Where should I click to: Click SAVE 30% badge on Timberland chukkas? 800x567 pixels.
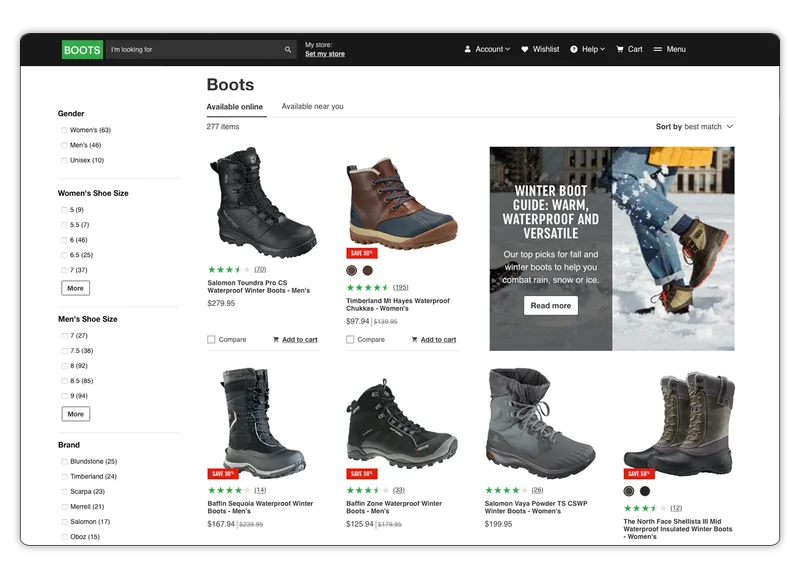pyautogui.click(x=362, y=253)
